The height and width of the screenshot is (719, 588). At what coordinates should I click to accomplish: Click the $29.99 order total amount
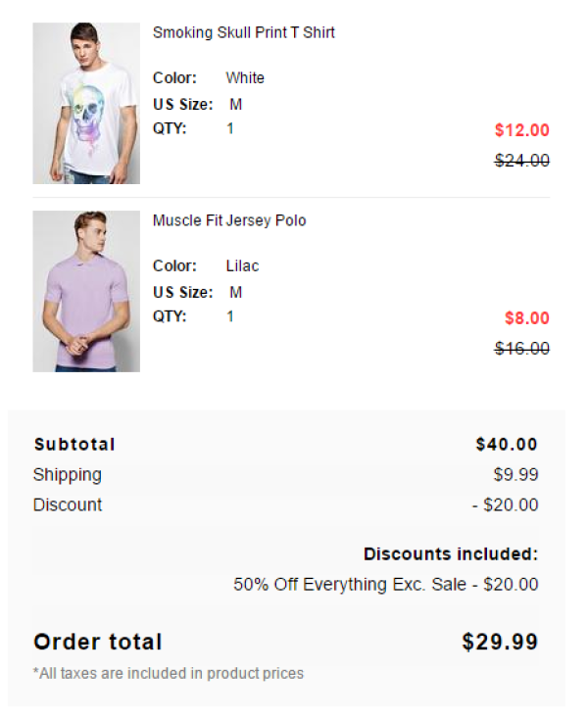coord(500,642)
